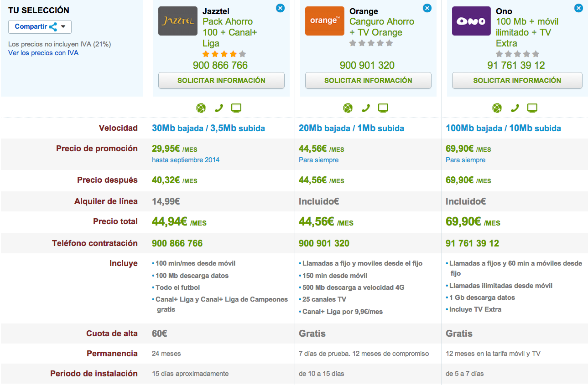Open Canguro Ahorro + TV Orange link
The height and width of the screenshot is (385, 588).
382,27
